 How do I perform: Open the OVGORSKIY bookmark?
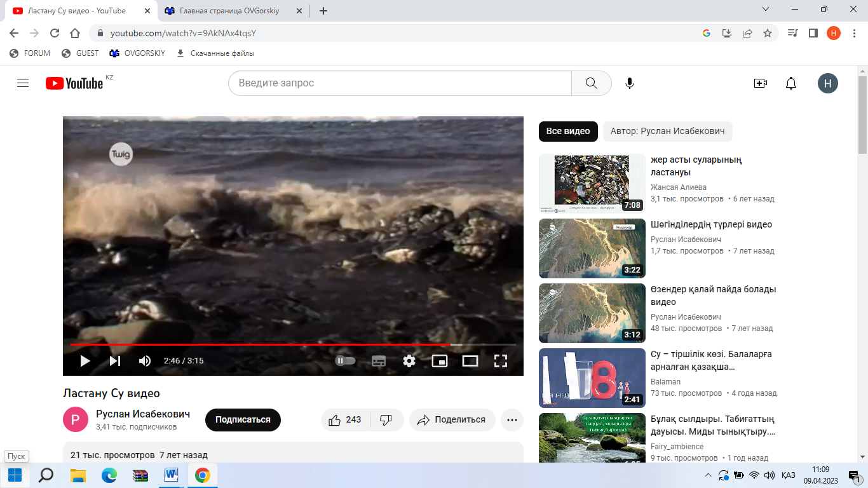pyautogui.click(x=137, y=53)
